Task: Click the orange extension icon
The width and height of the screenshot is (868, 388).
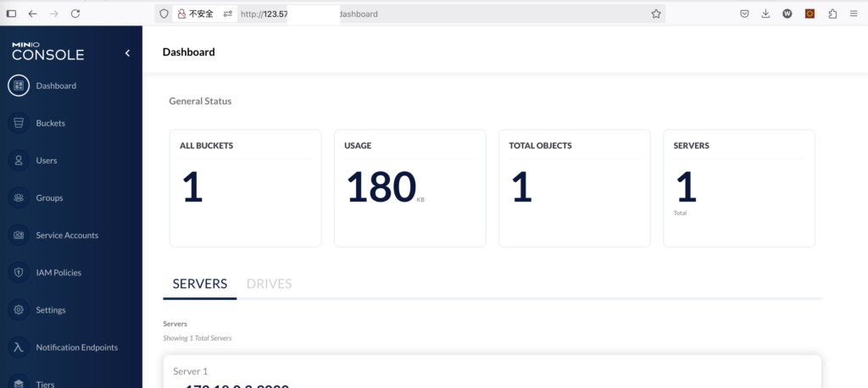Action: (x=810, y=14)
